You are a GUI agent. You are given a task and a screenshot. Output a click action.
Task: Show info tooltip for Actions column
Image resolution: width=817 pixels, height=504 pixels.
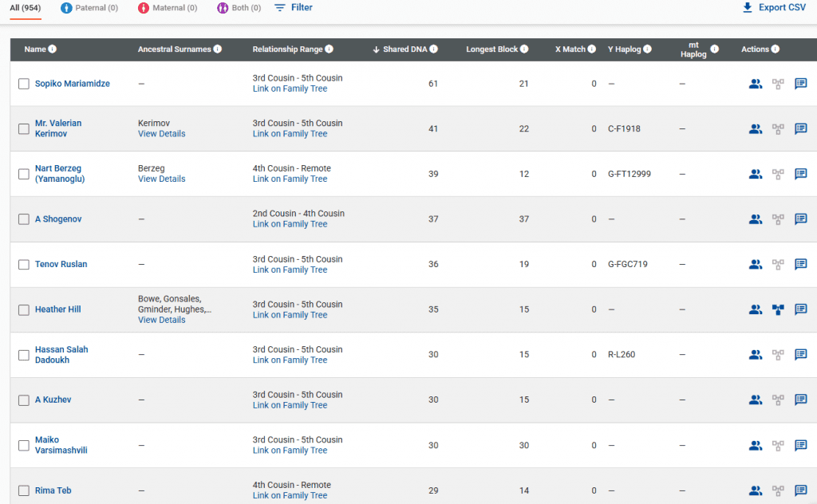776,49
